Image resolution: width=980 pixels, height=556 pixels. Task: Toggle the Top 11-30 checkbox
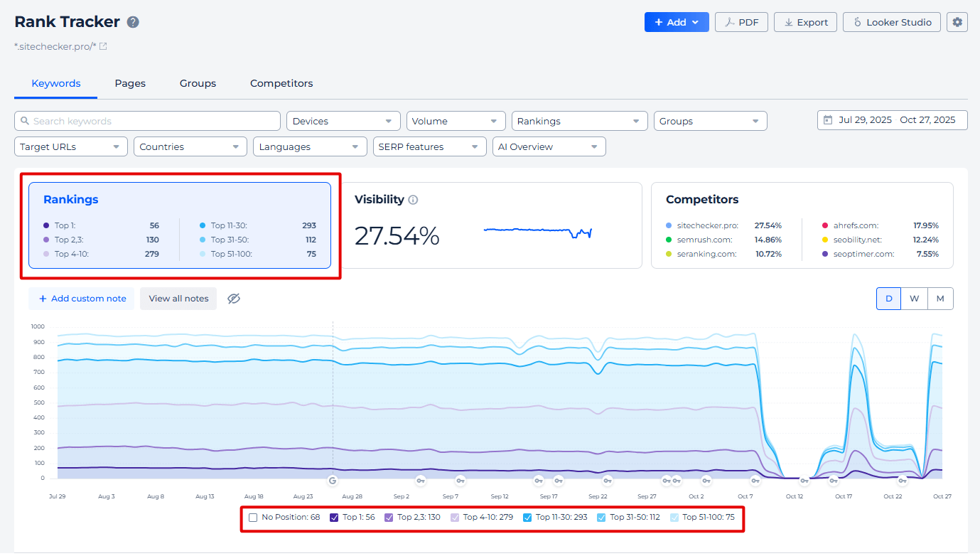tap(527, 518)
